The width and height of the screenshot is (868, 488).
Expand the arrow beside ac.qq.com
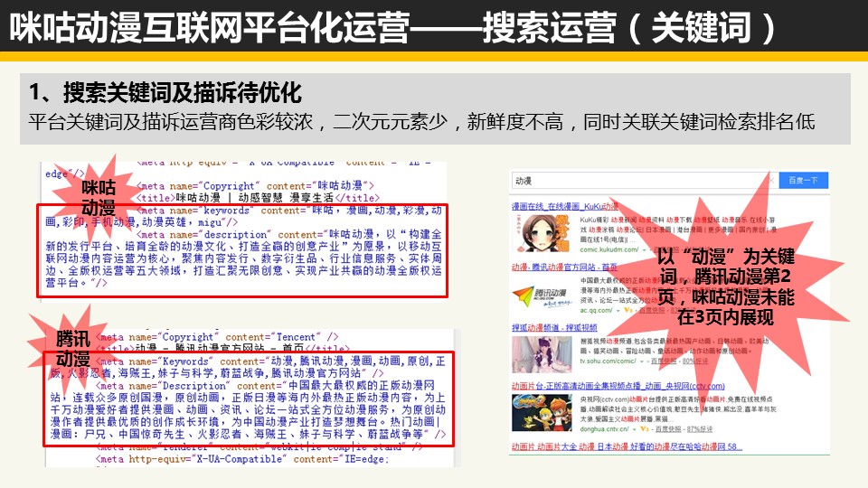(618, 310)
